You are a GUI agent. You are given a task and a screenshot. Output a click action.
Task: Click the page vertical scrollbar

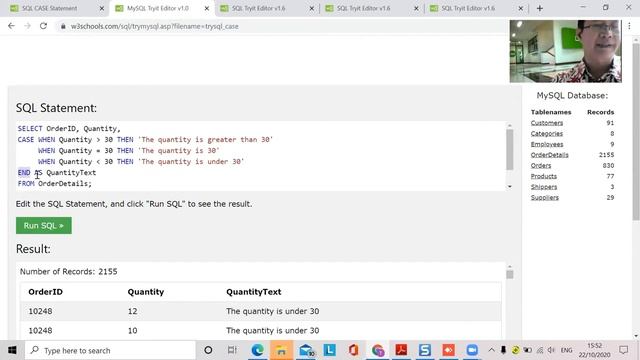[x=636, y=131]
